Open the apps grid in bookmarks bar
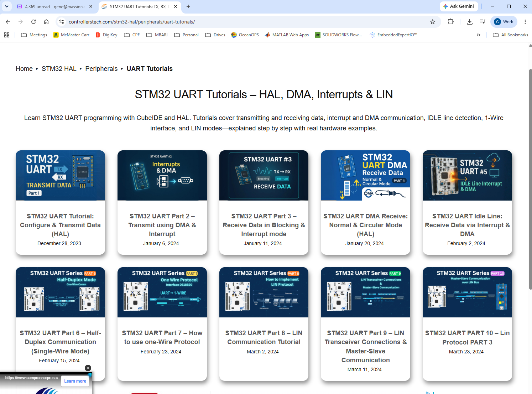Viewport: 532px width, 394px height. (x=7, y=35)
